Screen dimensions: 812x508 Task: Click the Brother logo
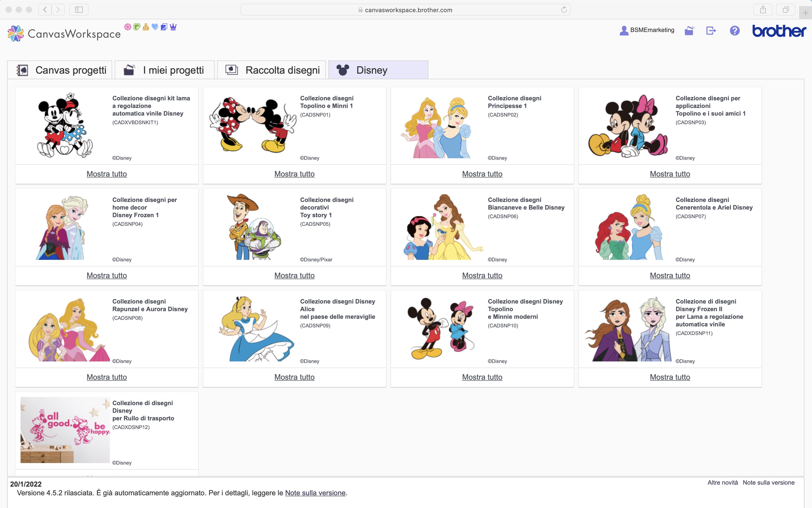(x=779, y=30)
